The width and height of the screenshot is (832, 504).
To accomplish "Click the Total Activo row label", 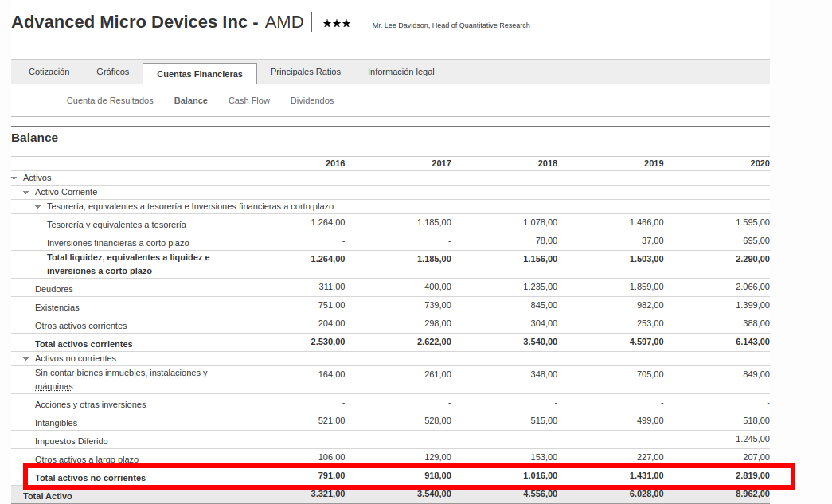I will (48, 496).
